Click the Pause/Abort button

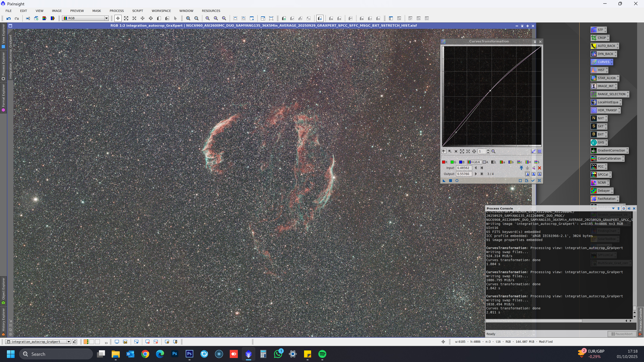[622, 334]
